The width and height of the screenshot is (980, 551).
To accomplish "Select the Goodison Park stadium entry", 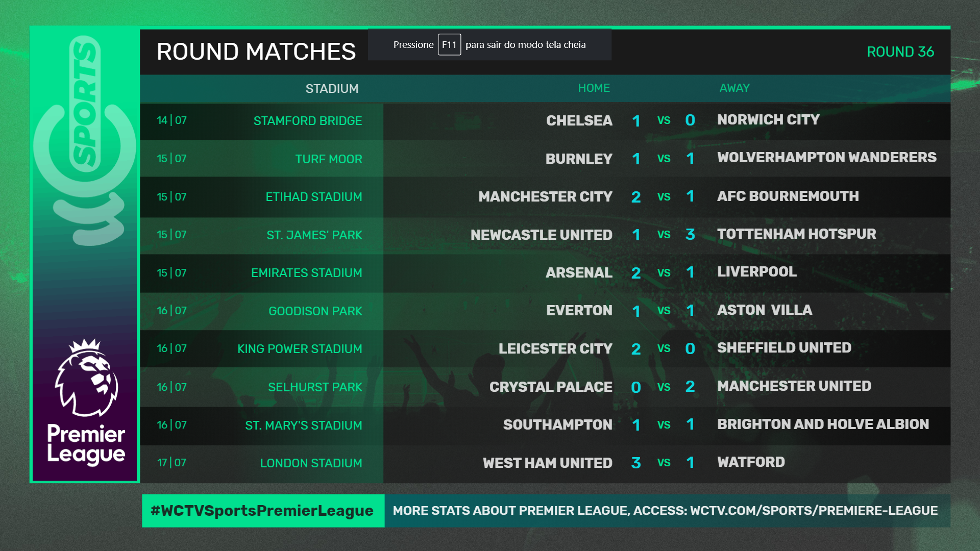I will click(x=315, y=311).
